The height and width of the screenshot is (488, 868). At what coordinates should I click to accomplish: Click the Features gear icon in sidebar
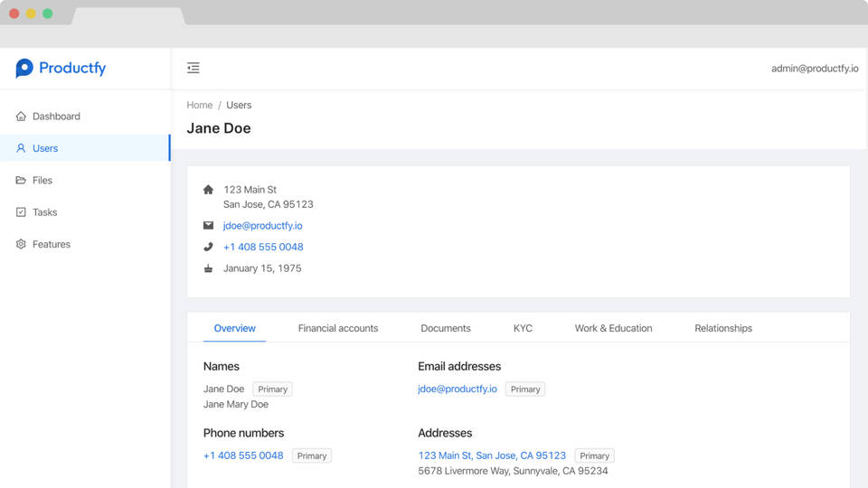pos(21,245)
